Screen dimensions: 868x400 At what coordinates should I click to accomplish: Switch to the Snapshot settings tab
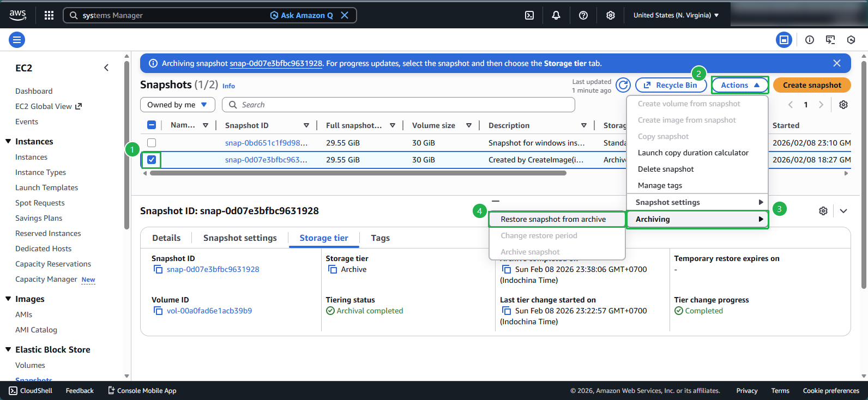coord(240,238)
